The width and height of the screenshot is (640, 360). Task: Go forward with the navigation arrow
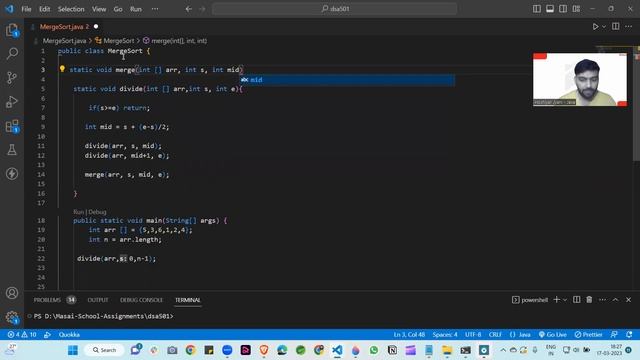202,9
